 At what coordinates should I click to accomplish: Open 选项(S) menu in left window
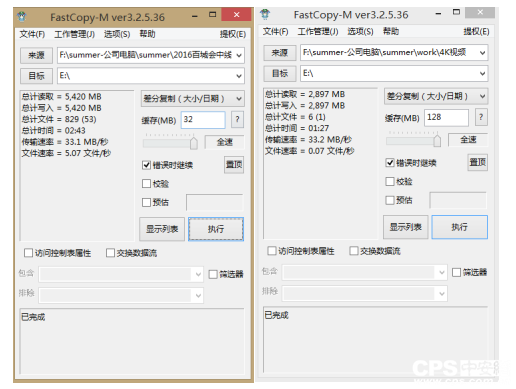(117, 34)
